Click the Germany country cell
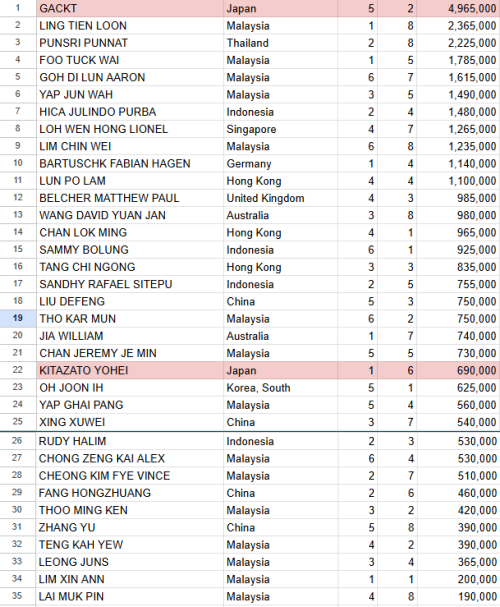The width and height of the screenshot is (500, 607). 281,164
